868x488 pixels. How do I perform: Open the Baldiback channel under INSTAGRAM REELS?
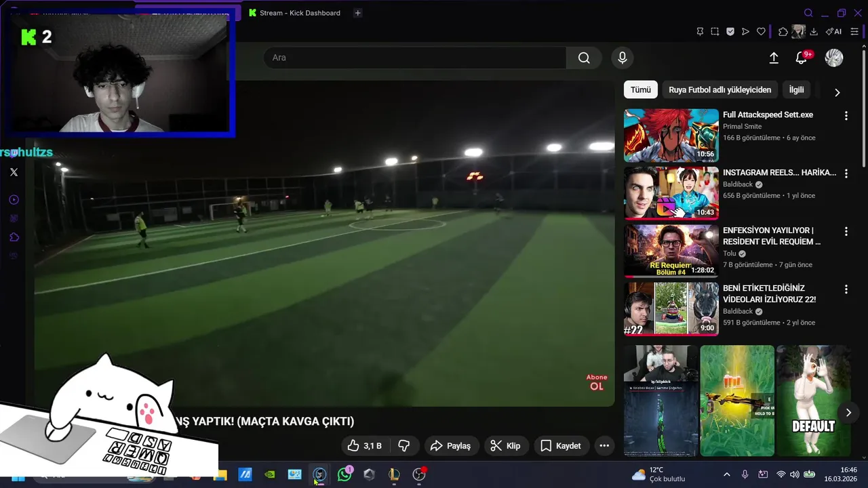(x=738, y=184)
